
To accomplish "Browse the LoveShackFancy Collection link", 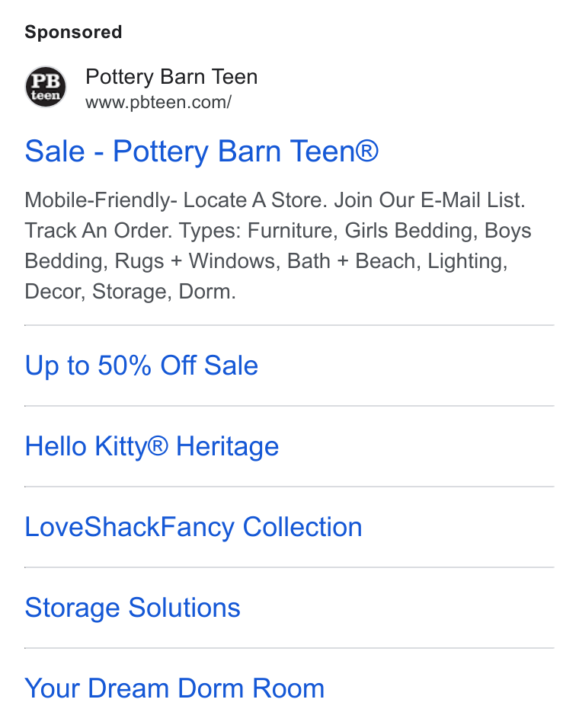I will (194, 527).
